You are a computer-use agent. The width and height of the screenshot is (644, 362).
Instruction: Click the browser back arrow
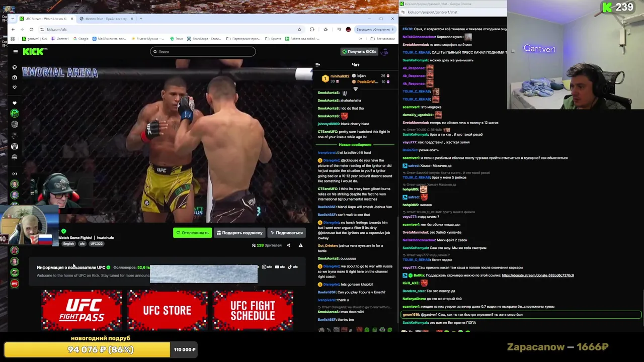pos(13,29)
